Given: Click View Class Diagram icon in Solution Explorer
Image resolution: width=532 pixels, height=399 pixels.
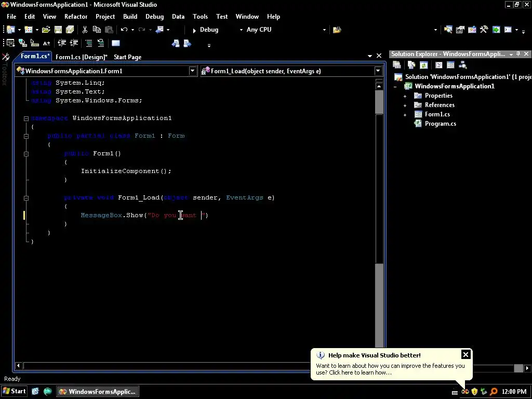Looking at the screenshot, I should coord(463,65).
